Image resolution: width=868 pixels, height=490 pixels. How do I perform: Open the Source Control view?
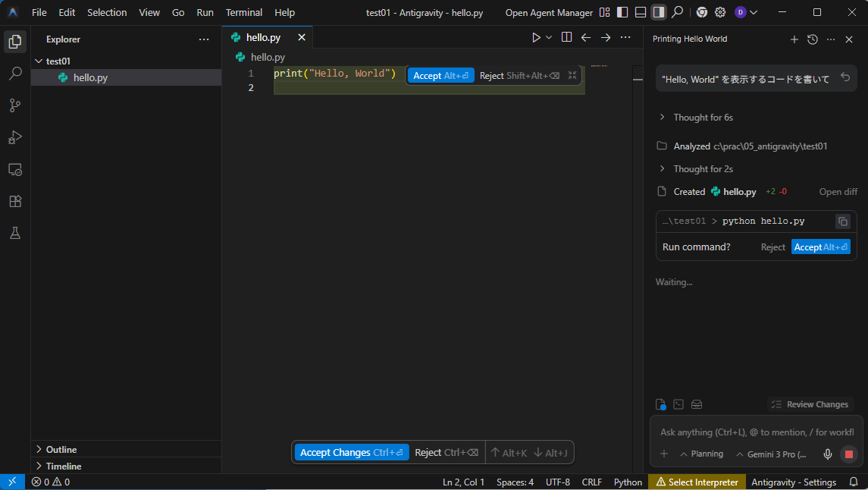15,105
